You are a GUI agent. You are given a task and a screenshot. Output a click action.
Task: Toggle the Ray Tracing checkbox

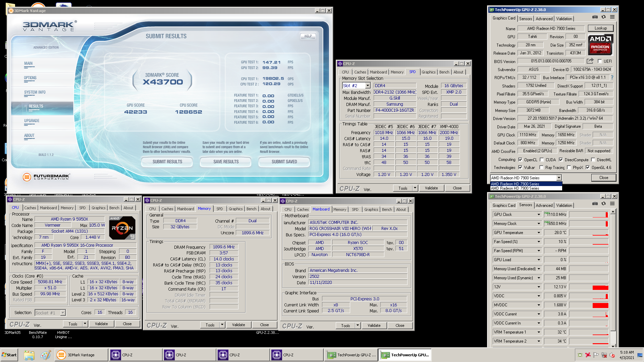[x=541, y=168]
